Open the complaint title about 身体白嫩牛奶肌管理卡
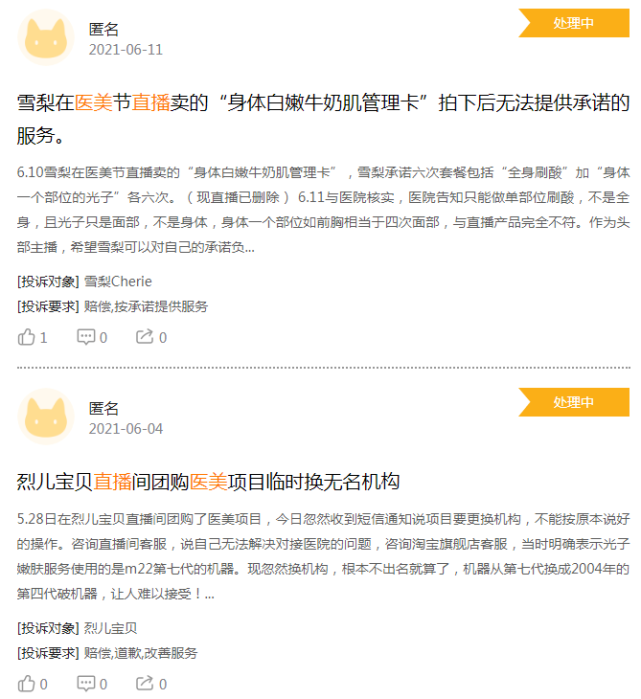 [323, 119]
